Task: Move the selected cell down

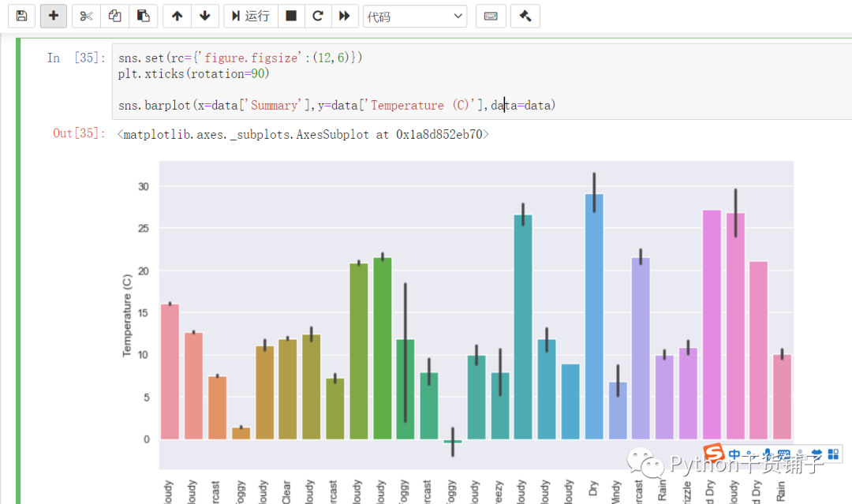Action: point(205,16)
